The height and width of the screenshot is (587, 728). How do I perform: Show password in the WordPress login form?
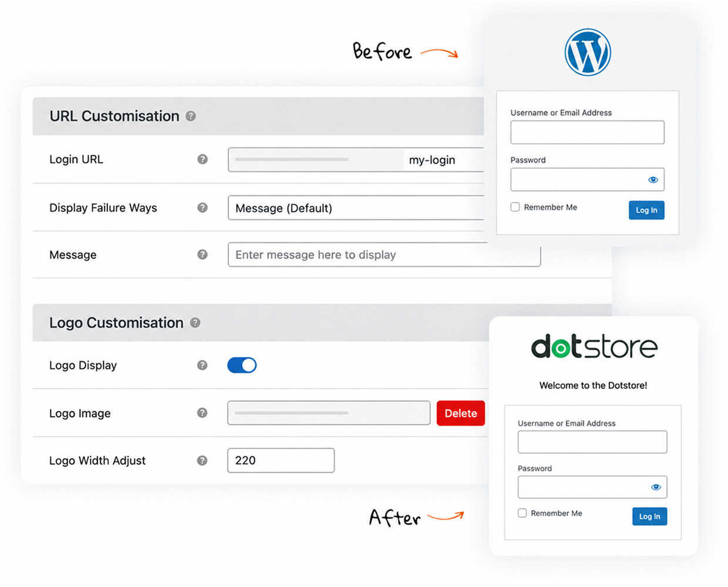(x=653, y=180)
